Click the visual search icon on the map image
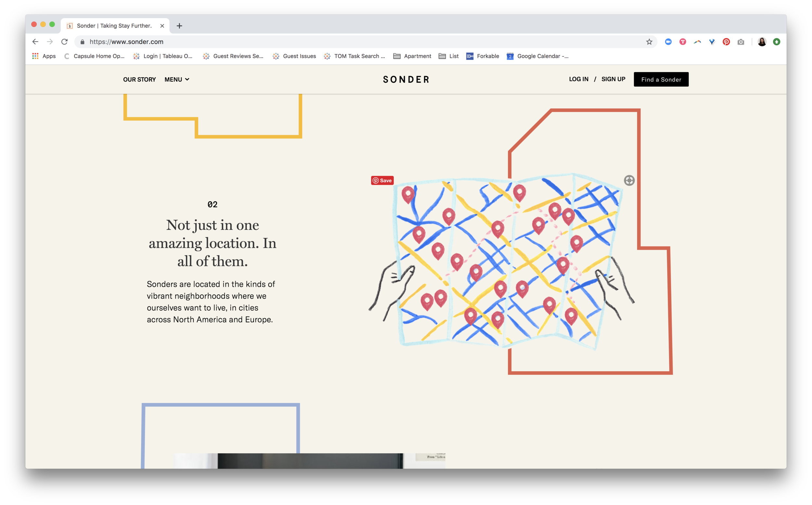 [629, 180]
